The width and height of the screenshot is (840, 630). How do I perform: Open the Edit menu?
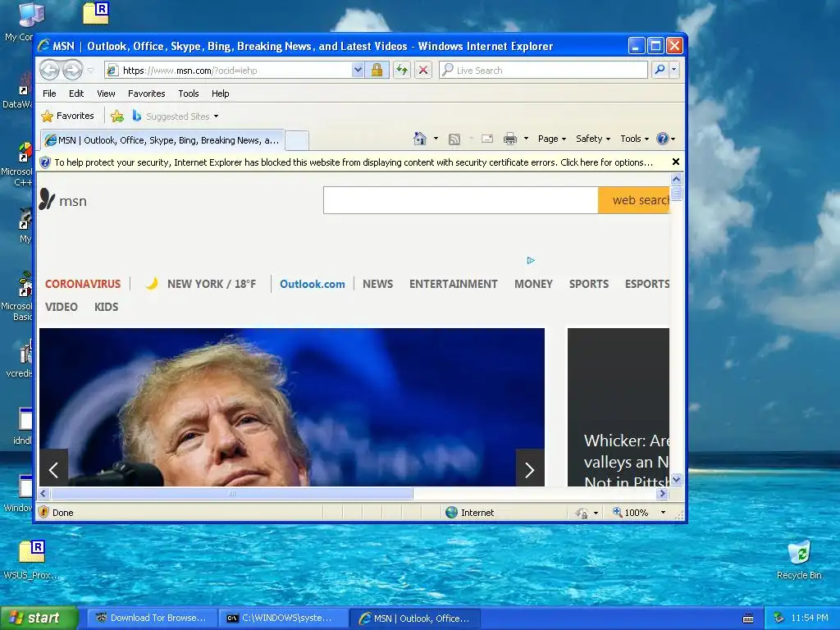click(76, 94)
